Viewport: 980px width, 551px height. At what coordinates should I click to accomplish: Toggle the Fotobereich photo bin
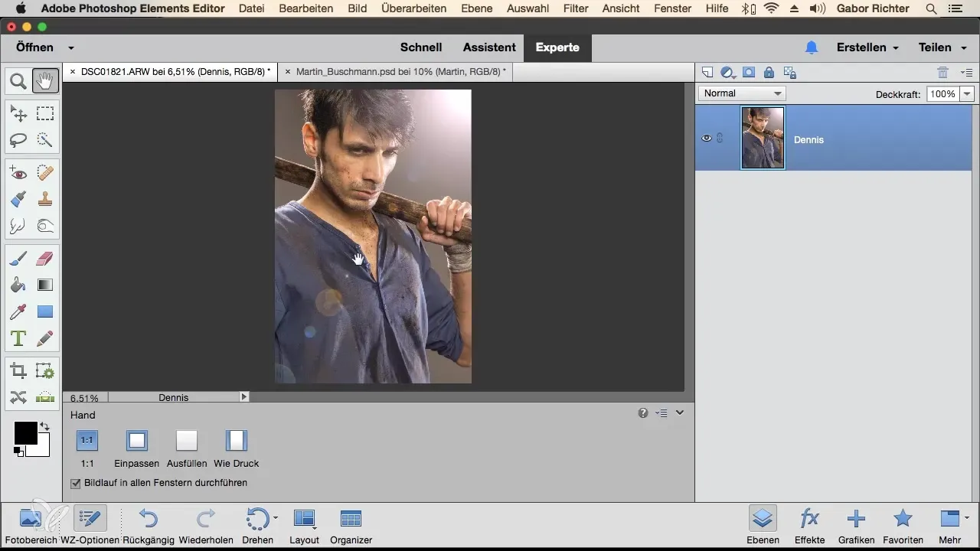pyautogui.click(x=30, y=526)
